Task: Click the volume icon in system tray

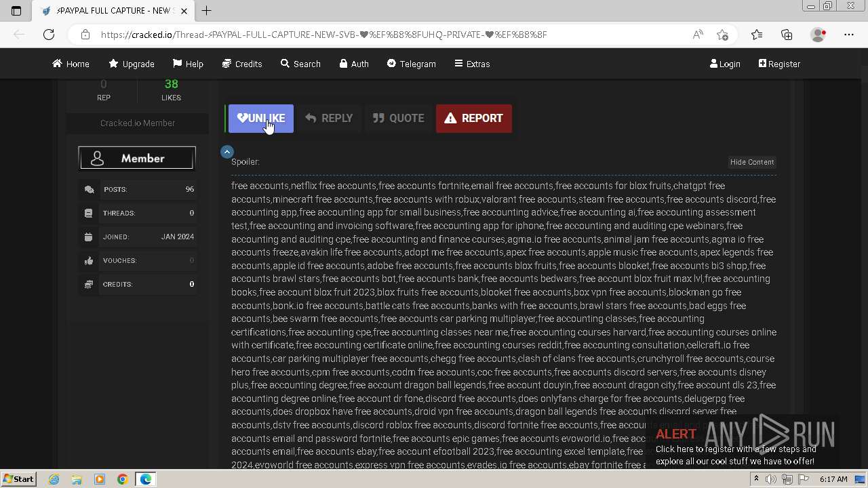Action: tap(771, 479)
